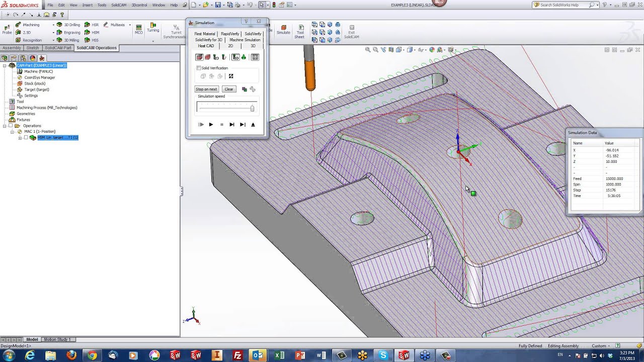Switch to the SolidVerify for 3D tab
Viewport: 644px width, 362px height.
pos(209,40)
